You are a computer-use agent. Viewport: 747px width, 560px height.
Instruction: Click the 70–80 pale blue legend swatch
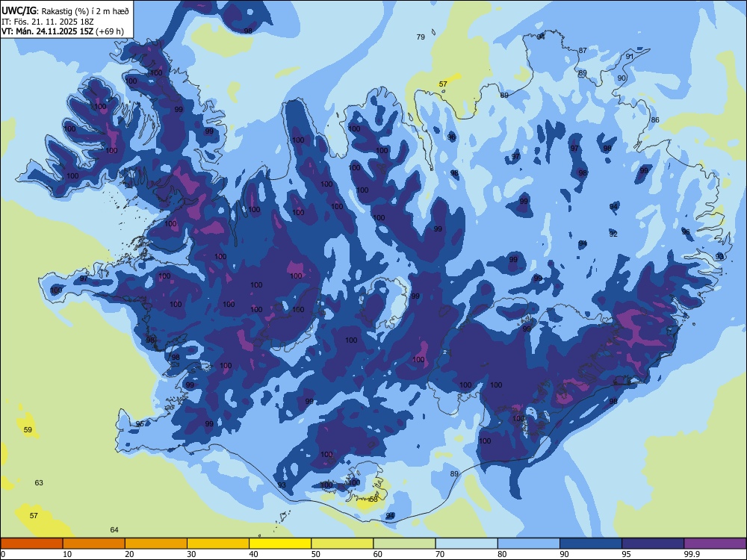click(466, 544)
